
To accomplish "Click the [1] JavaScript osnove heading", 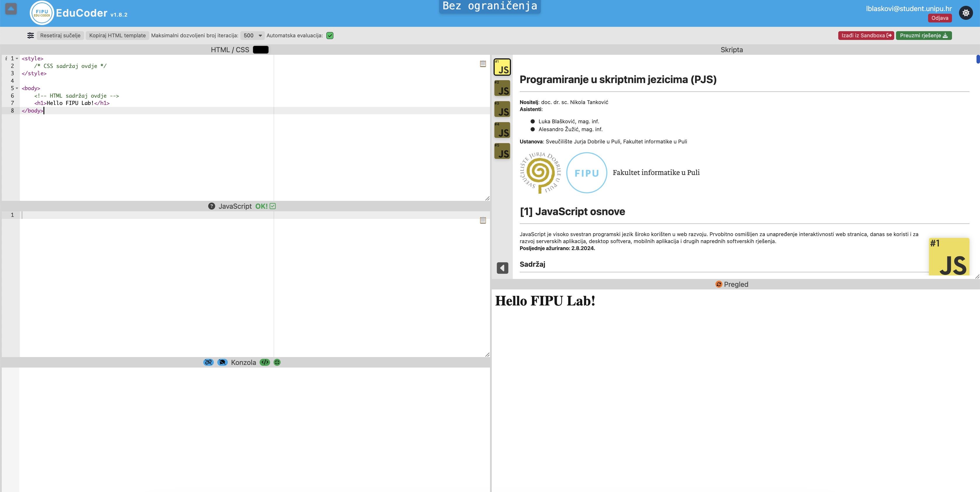I will pos(572,211).
